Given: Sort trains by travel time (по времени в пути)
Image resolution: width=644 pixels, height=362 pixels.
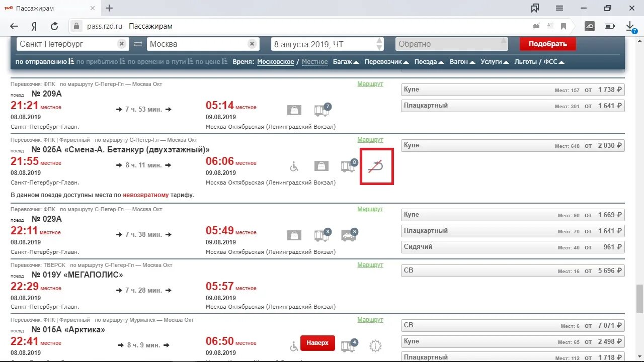Looking at the screenshot, I should 160,62.
